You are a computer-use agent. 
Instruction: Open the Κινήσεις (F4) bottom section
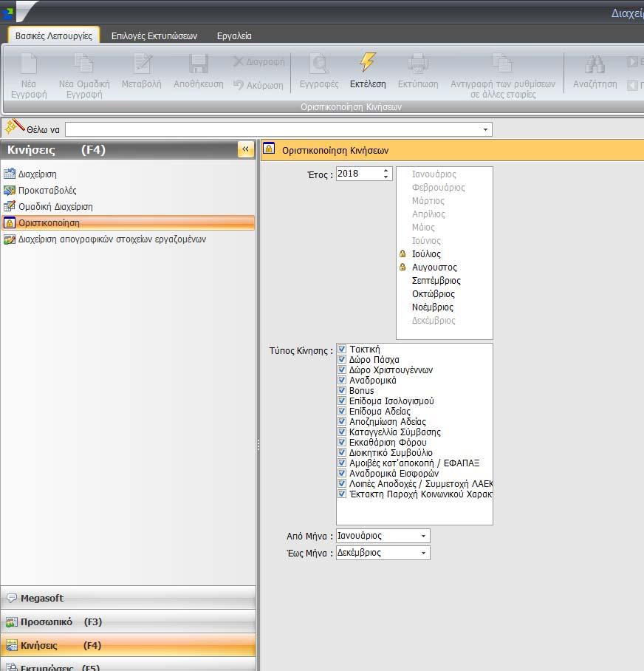click(x=129, y=646)
